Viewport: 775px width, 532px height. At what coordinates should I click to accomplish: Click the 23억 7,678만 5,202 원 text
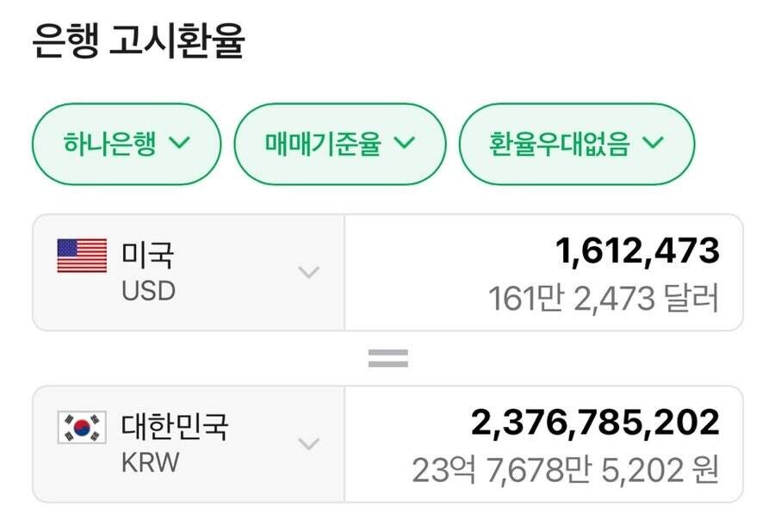pos(564,471)
